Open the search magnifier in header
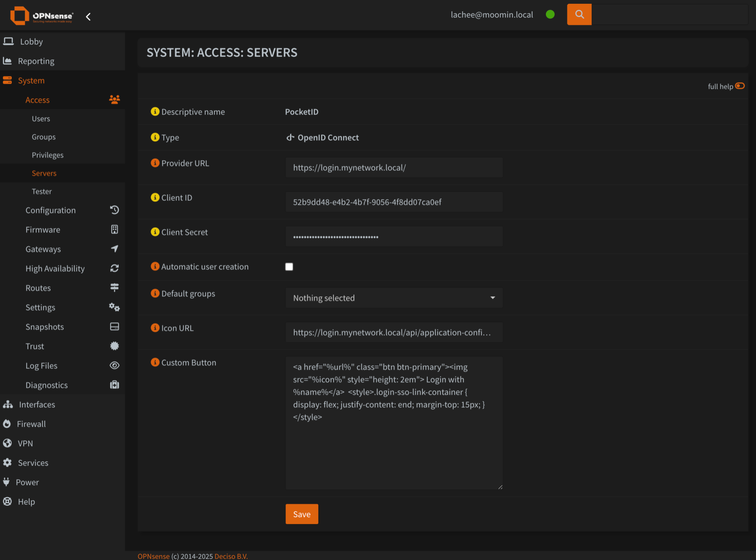Viewport: 756px width, 560px height. pyautogui.click(x=579, y=14)
